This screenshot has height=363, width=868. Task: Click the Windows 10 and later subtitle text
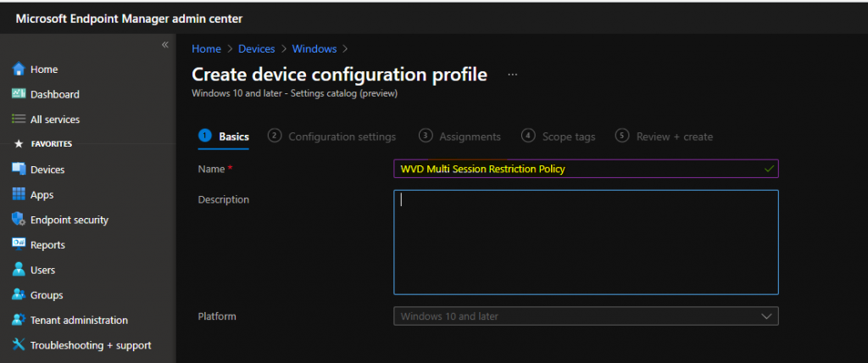pos(294,93)
